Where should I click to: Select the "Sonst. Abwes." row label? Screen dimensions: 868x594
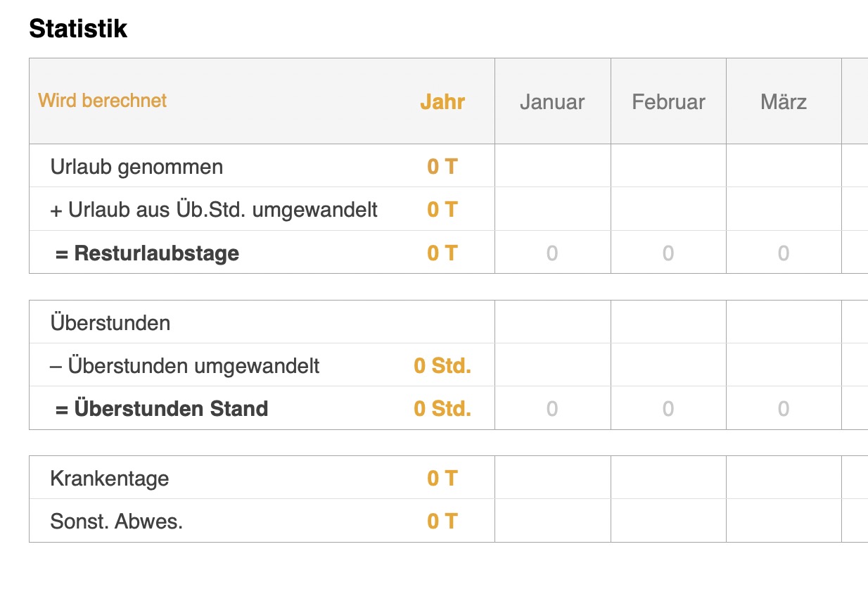pos(117,522)
